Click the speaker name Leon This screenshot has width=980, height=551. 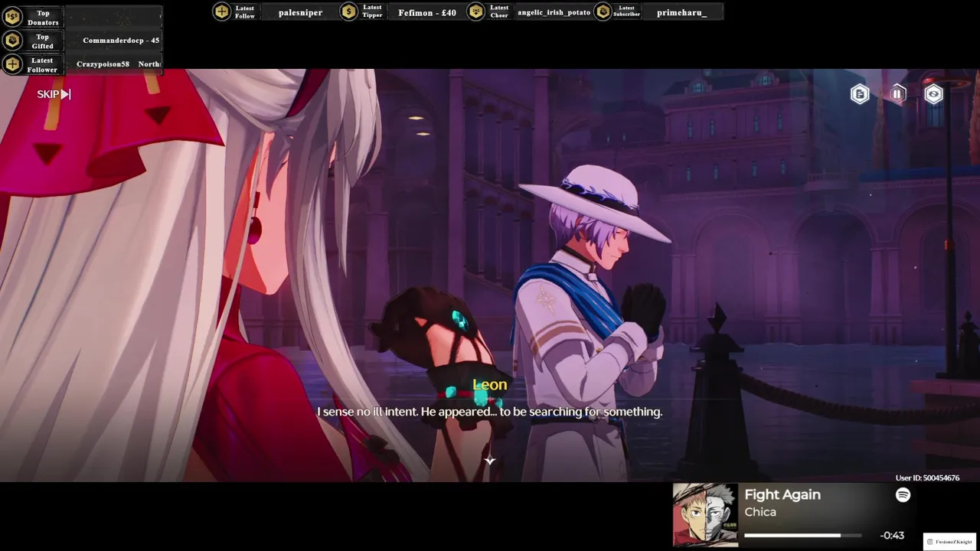click(x=489, y=384)
